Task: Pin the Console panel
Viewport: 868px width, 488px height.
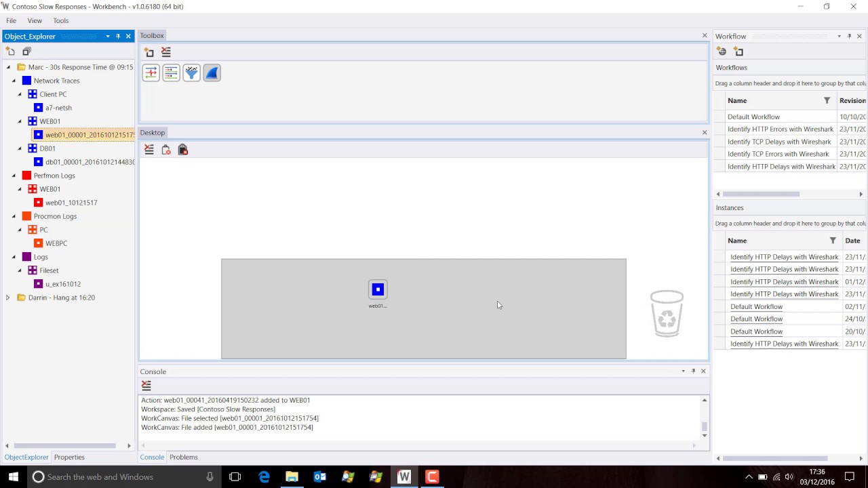Action: (x=693, y=371)
